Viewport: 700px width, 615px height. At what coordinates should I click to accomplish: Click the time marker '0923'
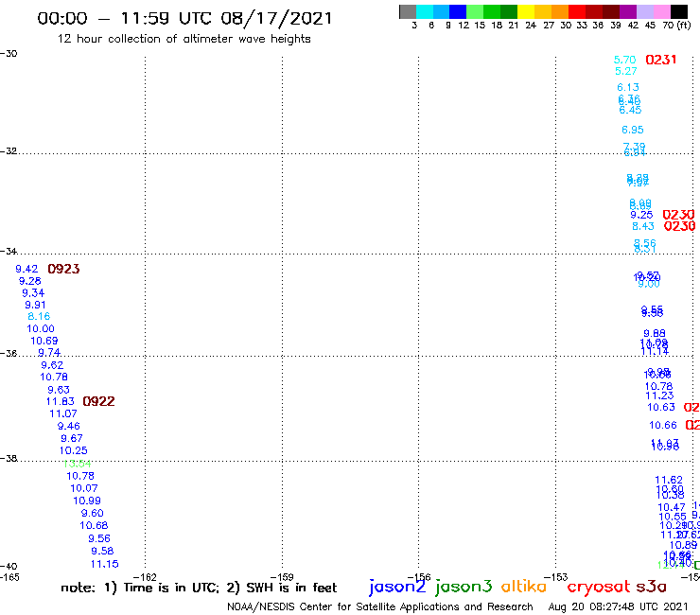[x=63, y=269]
